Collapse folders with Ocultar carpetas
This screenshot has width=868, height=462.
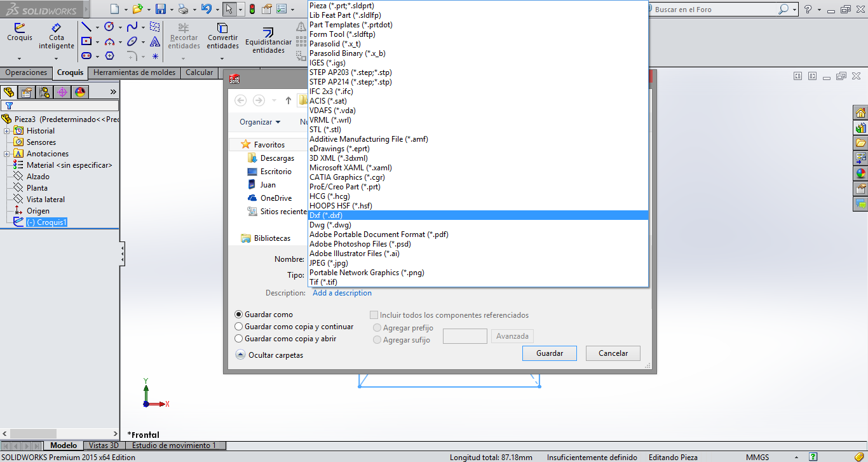point(269,355)
